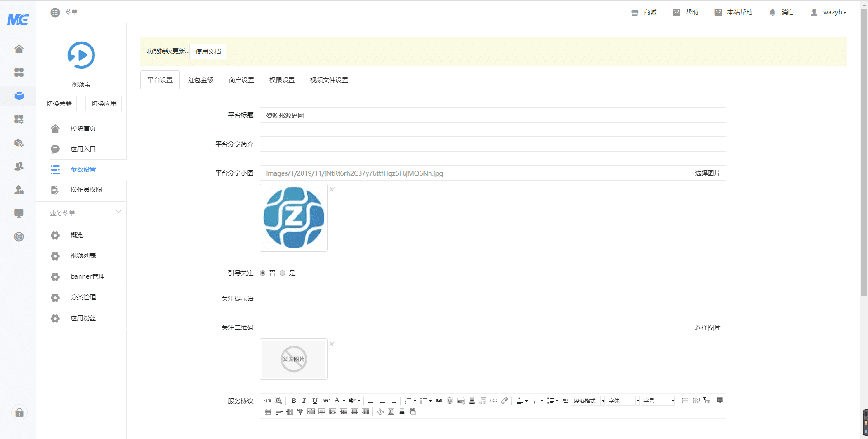Click the editor preview magnifier icon
Viewport: 868px width, 439px height.
(x=278, y=401)
